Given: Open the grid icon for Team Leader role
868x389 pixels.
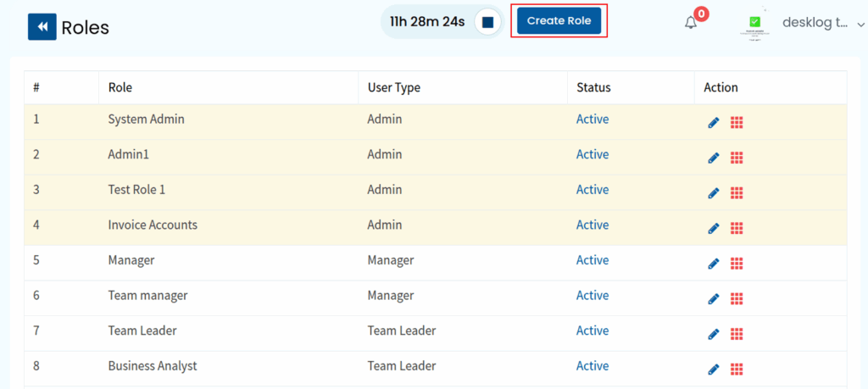Looking at the screenshot, I should click(737, 334).
